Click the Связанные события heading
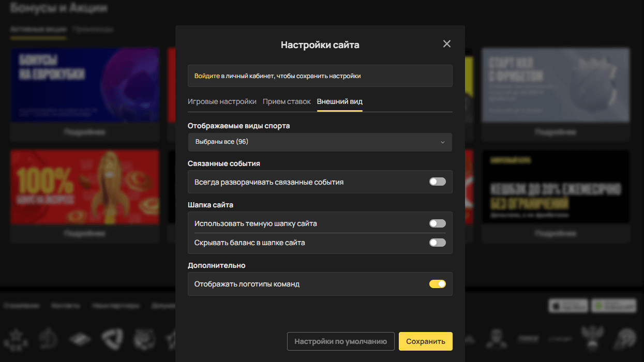Image resolution: width=644 pixels, height=362 pixels. click(224, 163)
